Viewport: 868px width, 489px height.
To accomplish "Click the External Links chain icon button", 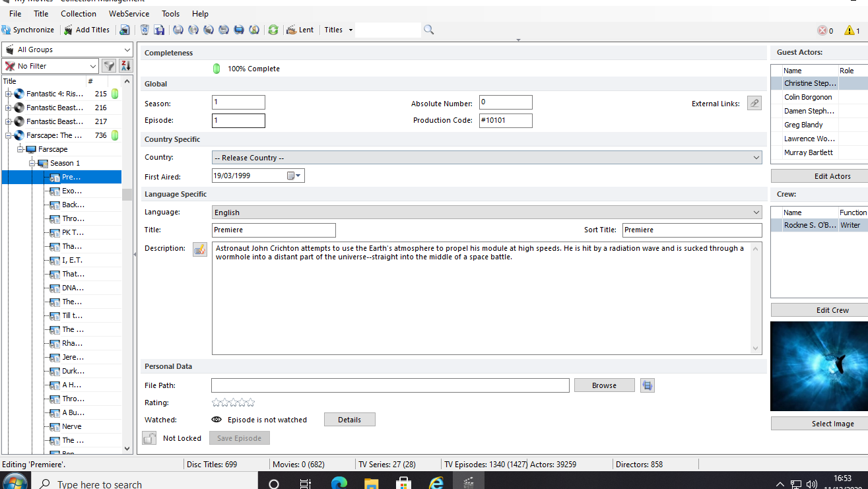I will pos(754,103).
